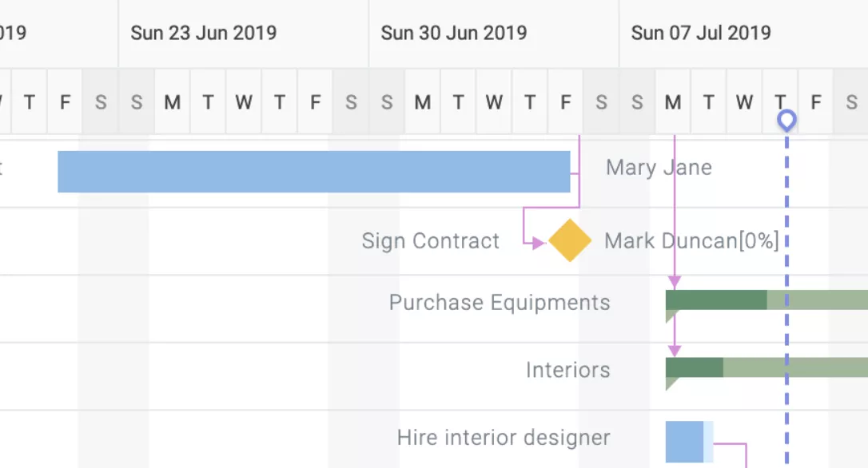
Task: Select the Sun 23 Jun 2019 week header
Action: coord(204,33)
